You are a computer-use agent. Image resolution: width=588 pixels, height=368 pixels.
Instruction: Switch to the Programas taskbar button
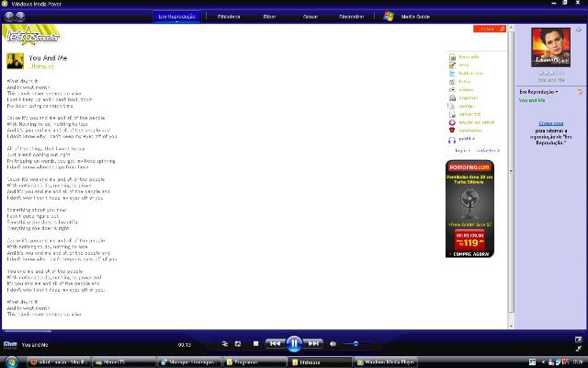[255, 362]
